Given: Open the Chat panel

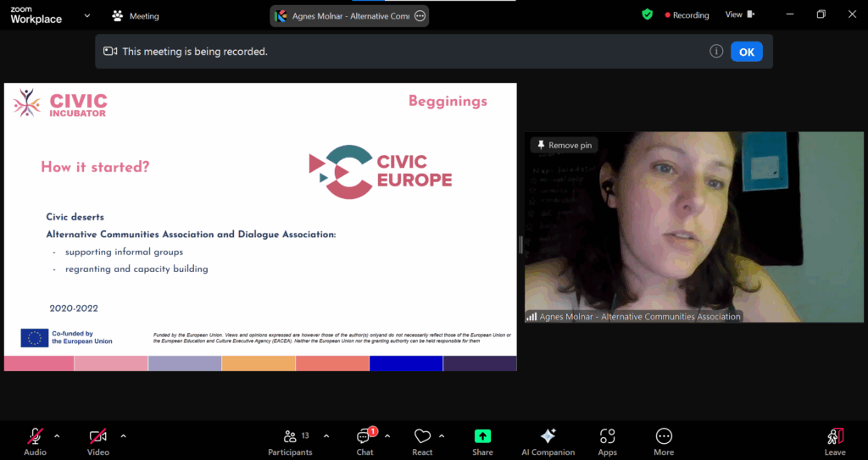Looking at the screenshot, I should tap(364, 441).
